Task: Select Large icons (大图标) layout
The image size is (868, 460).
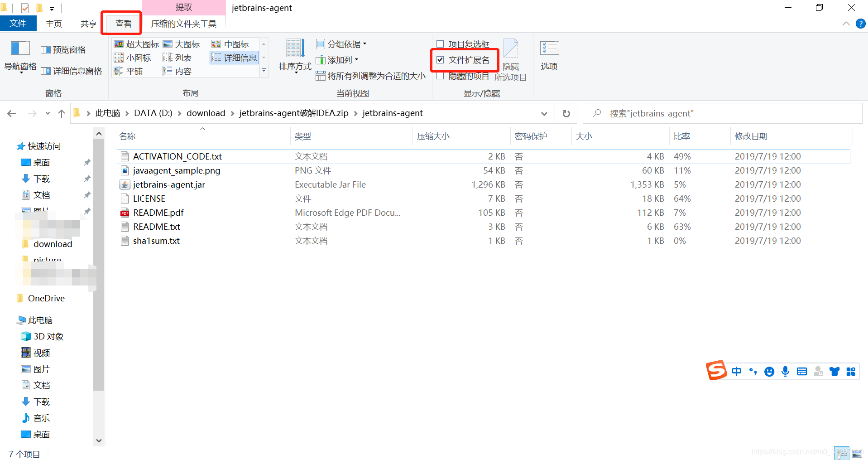Action: click(181, 44)
